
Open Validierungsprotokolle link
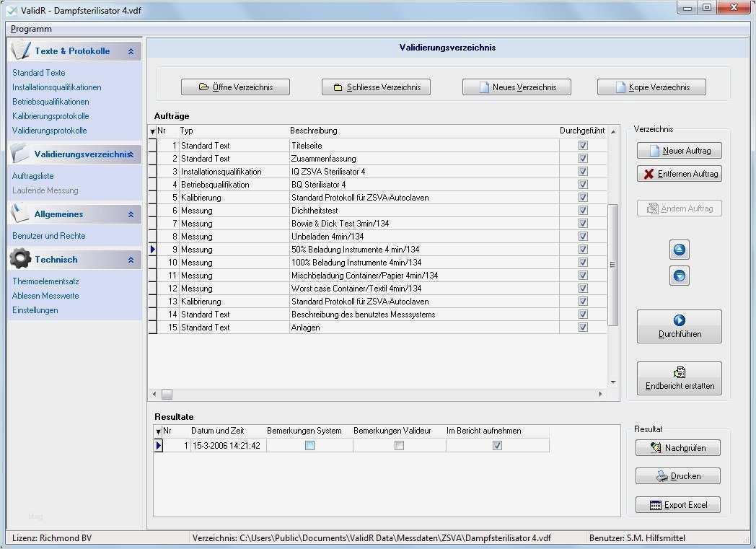(x=49, y=131)
